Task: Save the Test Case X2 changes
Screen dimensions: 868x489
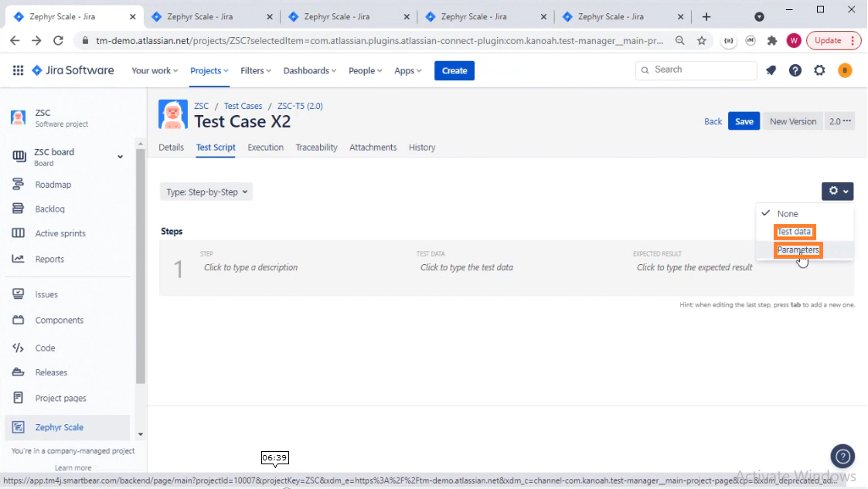Action: tap(744, 121)
